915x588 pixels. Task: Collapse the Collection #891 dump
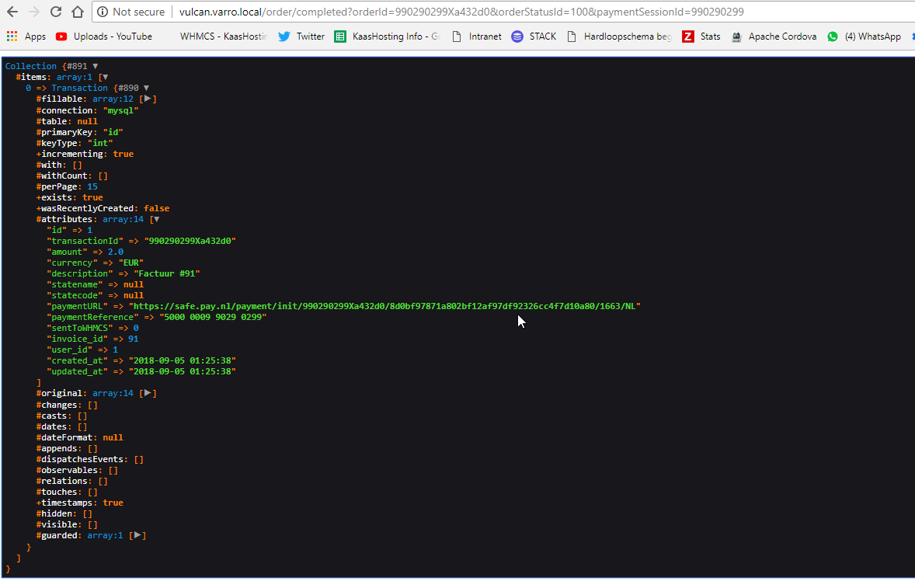(x=96, y=66)
